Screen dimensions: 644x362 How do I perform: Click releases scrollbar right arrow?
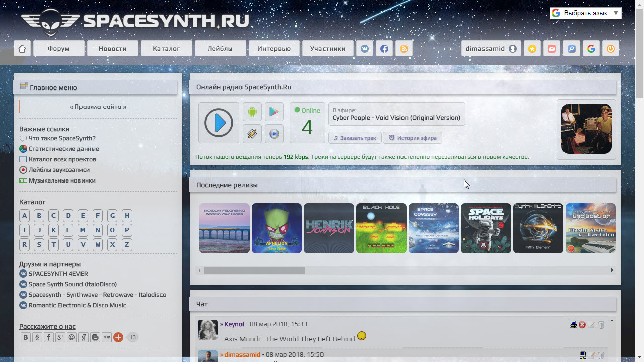(x=612, y=270)
